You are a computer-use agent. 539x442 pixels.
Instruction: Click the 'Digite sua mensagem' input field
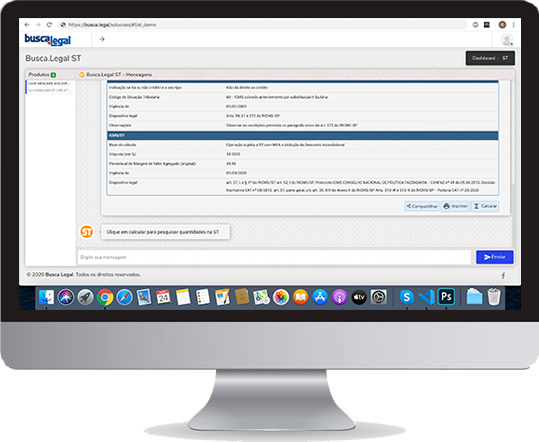(274, 257)
